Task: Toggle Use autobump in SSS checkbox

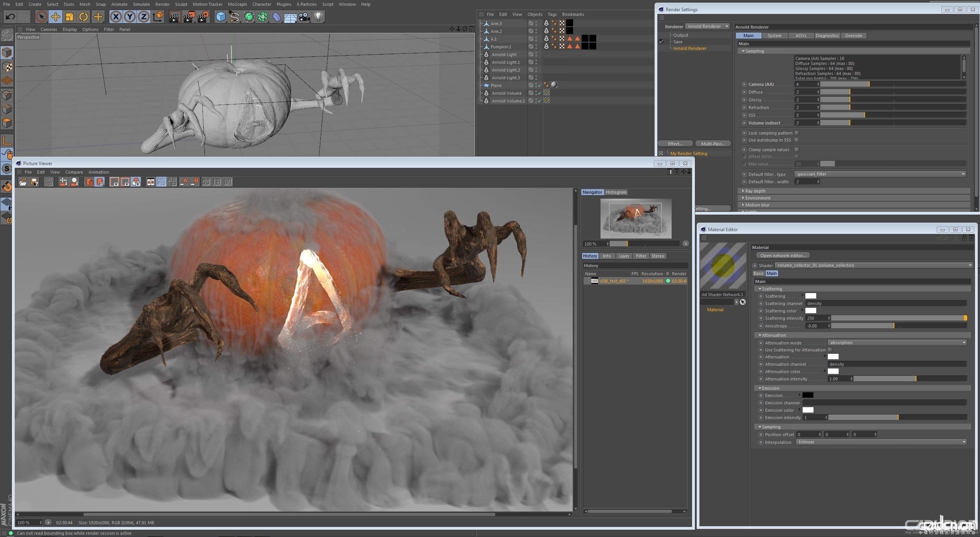Action: (796, 140)
